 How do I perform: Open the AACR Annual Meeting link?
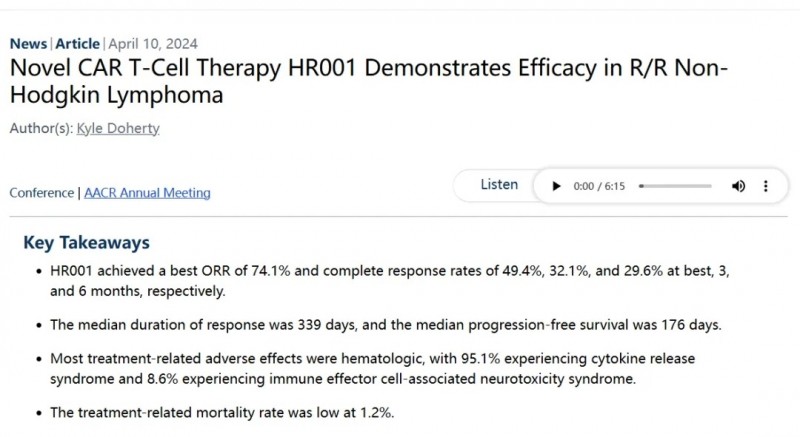click(x=147, y=193)
